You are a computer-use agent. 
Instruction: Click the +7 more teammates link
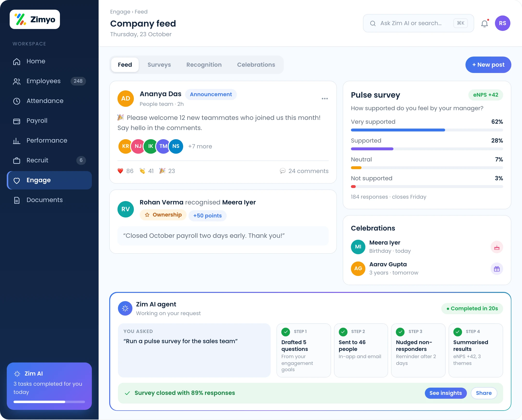[x=200, y=146]
